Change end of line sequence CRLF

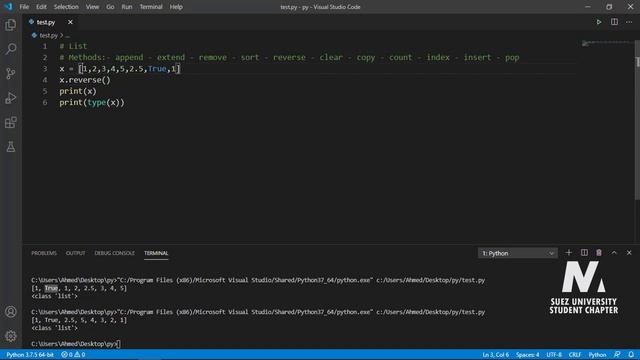click(575, 354)
